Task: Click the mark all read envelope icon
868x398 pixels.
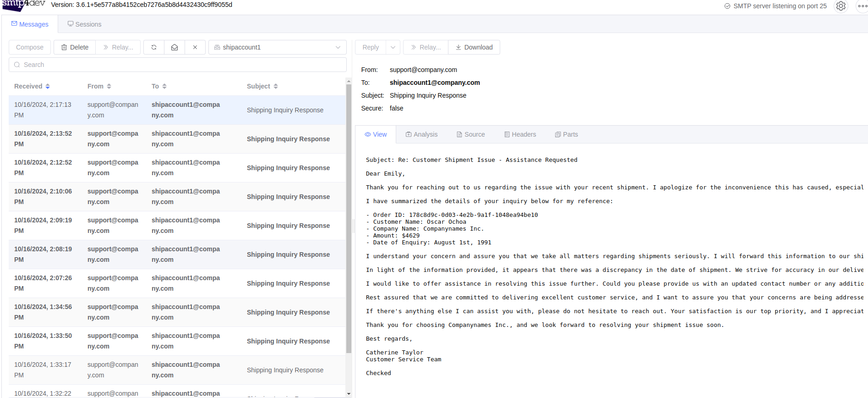Action: 175,47
